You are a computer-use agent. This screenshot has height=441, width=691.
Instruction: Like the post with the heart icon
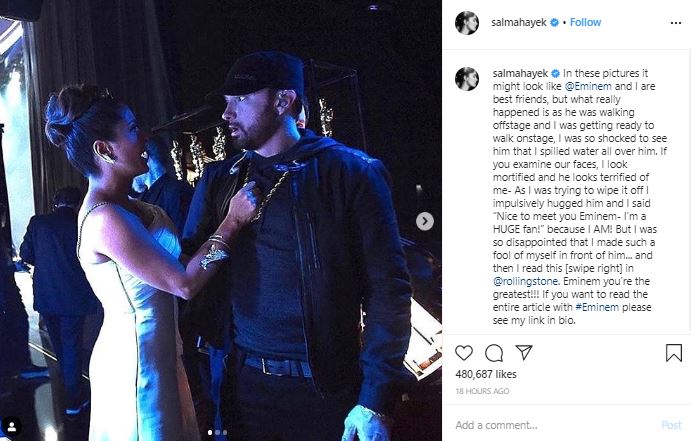tap(464, 353)
